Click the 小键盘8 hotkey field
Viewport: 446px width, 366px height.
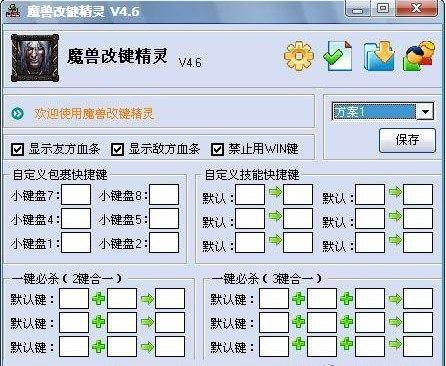[164, 194]
